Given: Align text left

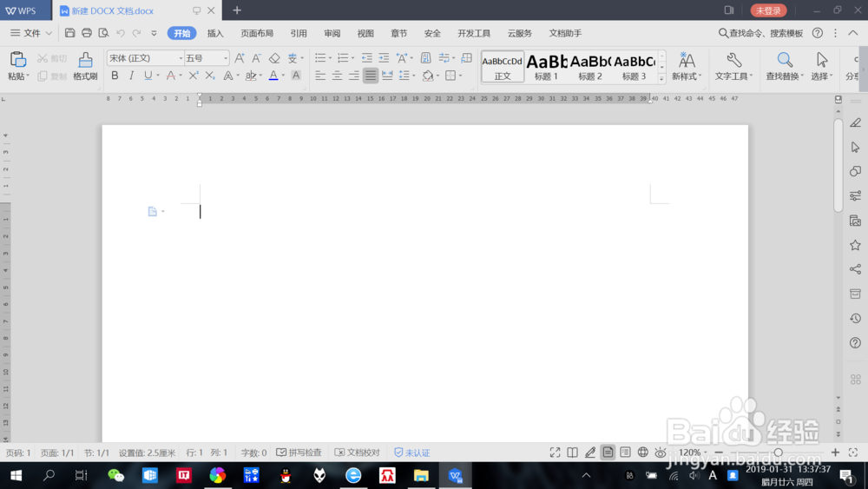Looking at the screenshot, I should [x=320, y=76].
